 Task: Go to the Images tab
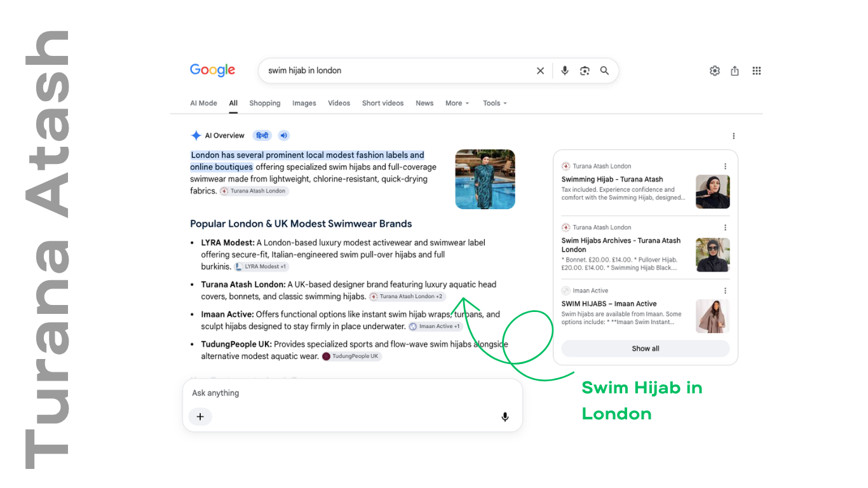click(x=304, y=103)
